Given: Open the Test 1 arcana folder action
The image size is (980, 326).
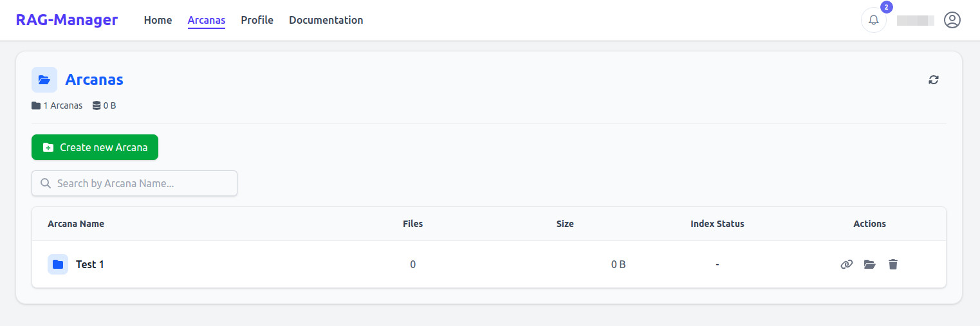Looking at the screenshot, I should tap(870, 264).
